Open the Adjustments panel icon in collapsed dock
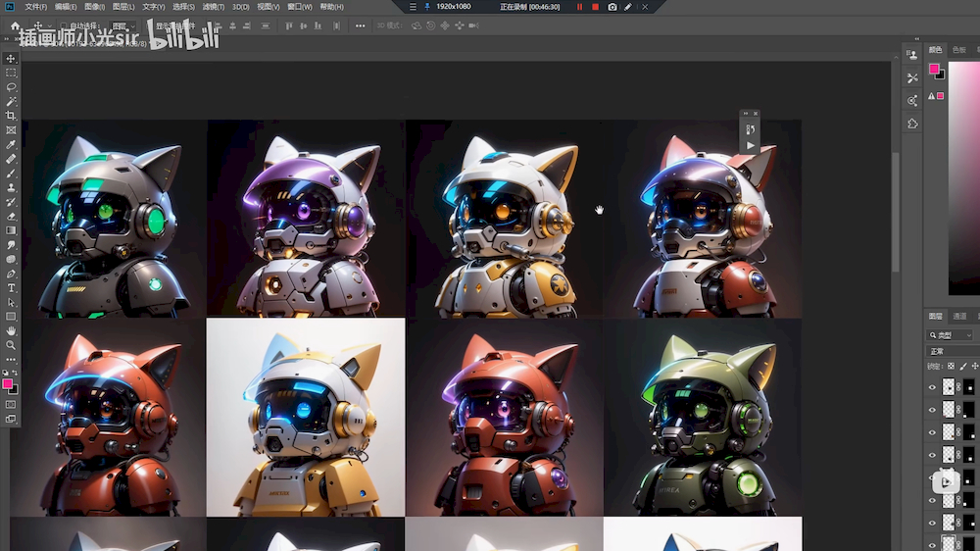Viewport: 980px width, 551px height. point(912,101)
